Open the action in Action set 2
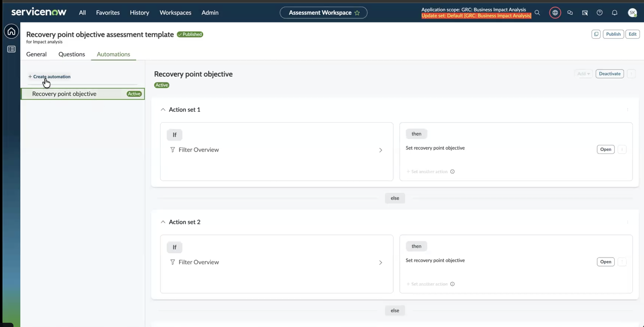The width and height of the screenshot is (644, 327). tap(606, 262)
